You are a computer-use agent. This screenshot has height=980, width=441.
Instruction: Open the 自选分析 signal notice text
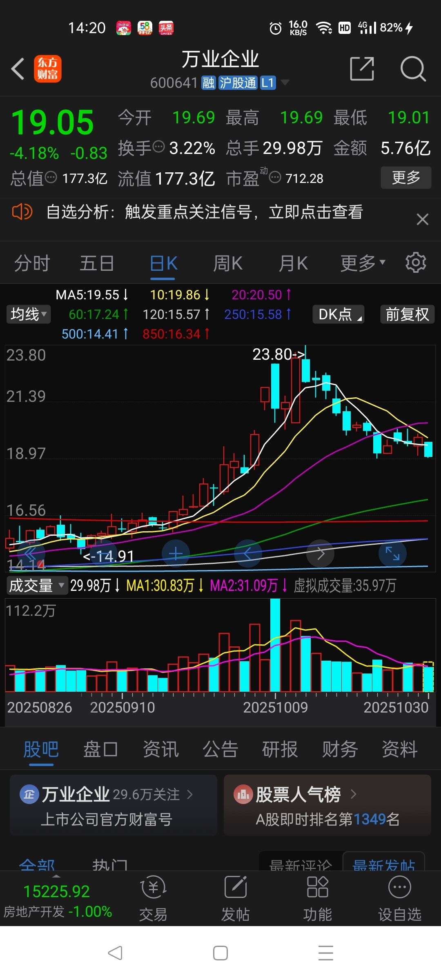coord(205,212)
